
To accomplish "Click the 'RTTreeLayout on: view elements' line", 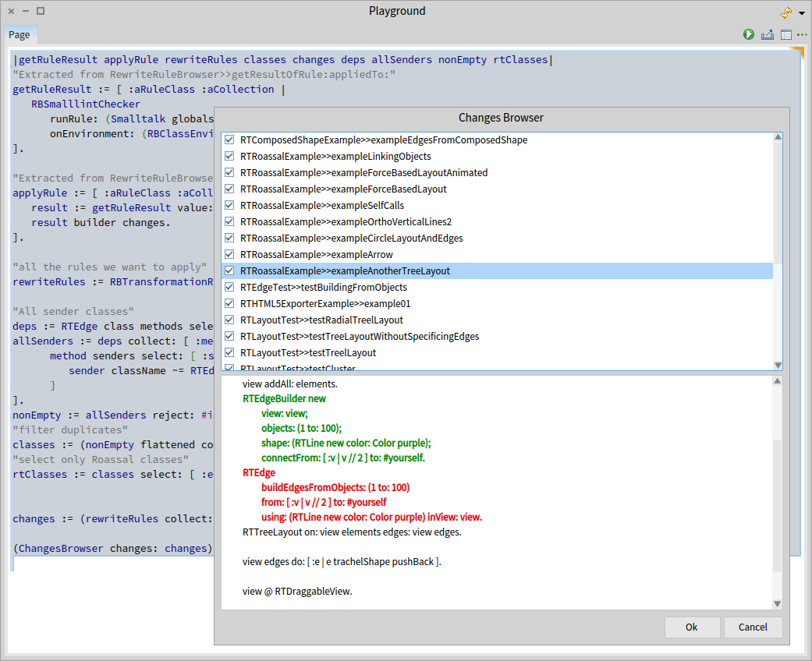I will point(352,532).
